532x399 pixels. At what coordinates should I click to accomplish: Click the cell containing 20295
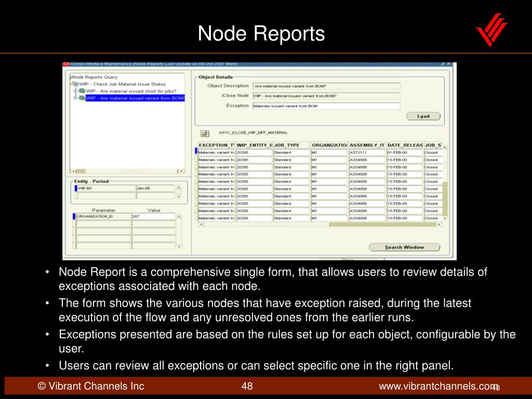(254, 153)
